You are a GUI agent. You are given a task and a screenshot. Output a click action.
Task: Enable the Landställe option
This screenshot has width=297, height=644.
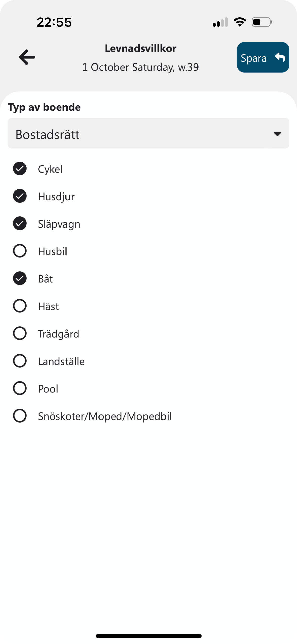(20, 361)
